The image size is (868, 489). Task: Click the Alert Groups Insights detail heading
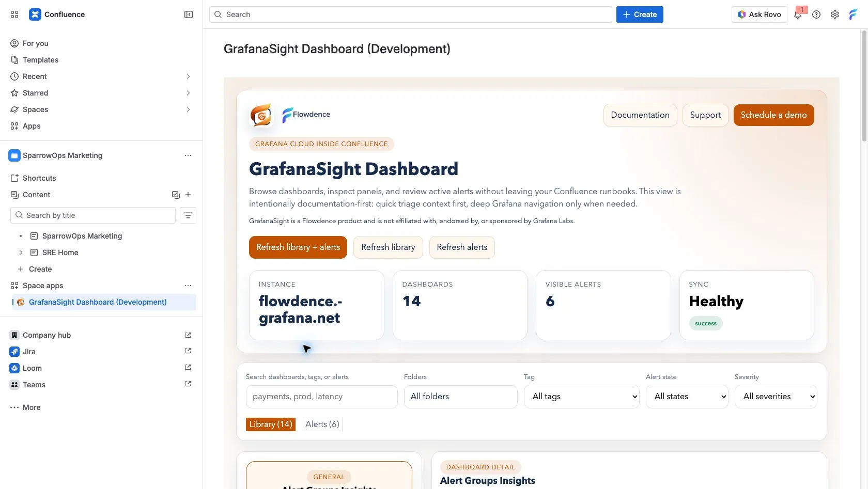pyautogui.click(x=488, y=481)
